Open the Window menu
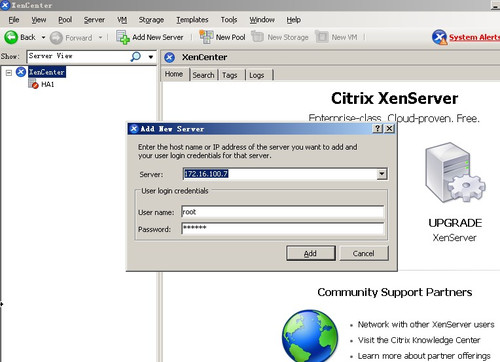The image size is (500, 362). tap(262, 20)
